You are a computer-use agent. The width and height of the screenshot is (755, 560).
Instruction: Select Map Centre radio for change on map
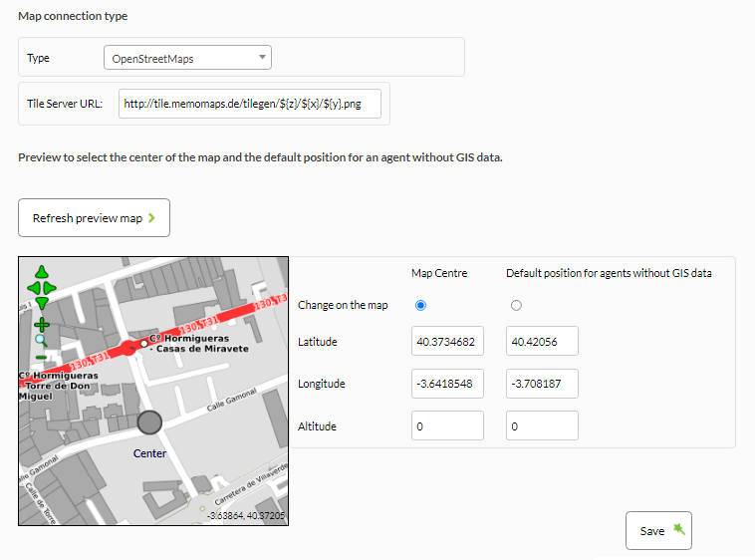click(x=420, y=305)
